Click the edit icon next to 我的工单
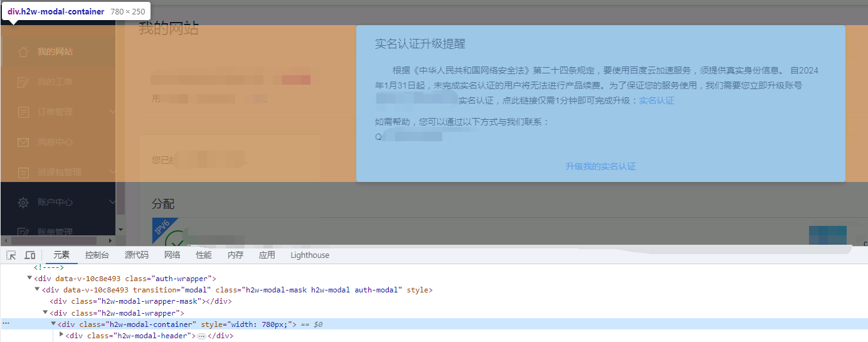Viewport: 868px width, 342px height. [23, 82]
